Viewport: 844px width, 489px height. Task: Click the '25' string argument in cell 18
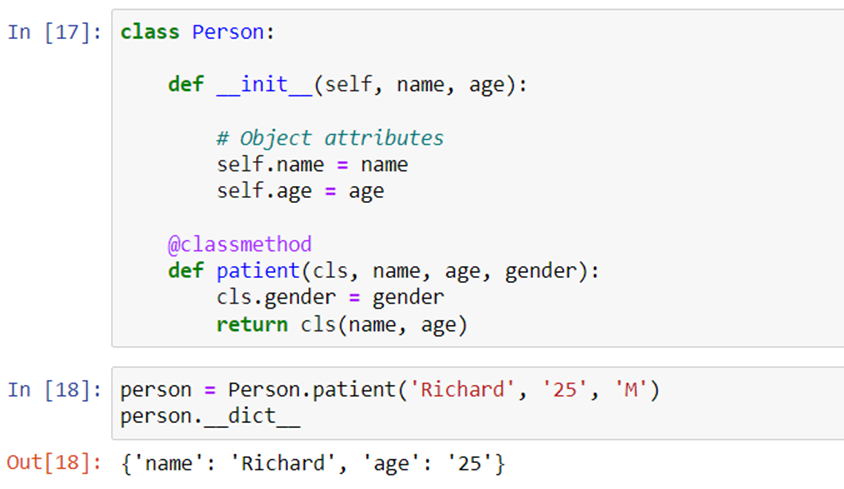(565, 390)
